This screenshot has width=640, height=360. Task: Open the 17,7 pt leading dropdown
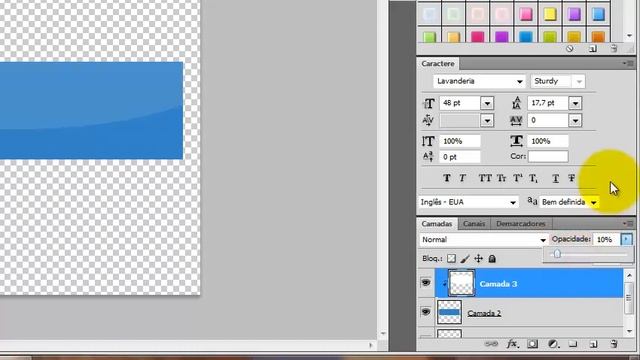point(575,103)
